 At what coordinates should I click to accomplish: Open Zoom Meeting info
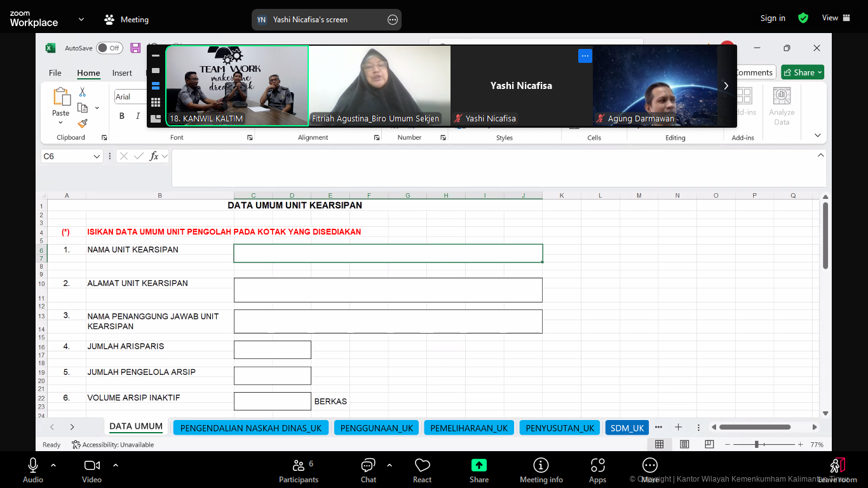point(541,470)
